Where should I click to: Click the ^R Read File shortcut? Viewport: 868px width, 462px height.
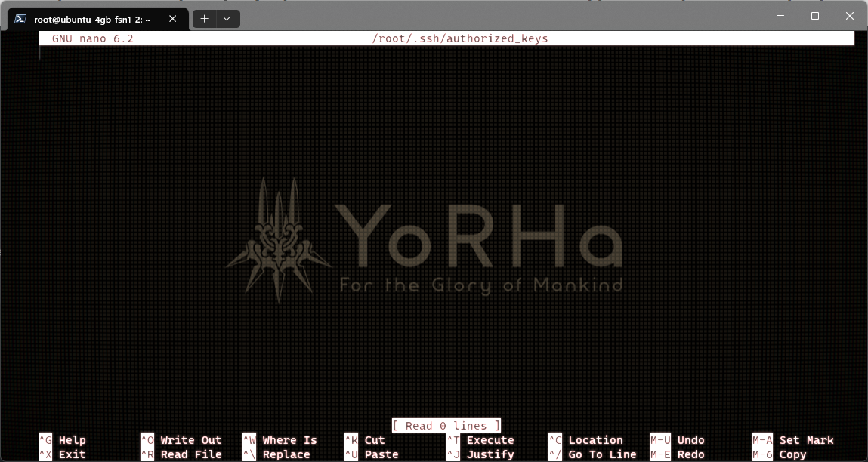tap(181, 454)
